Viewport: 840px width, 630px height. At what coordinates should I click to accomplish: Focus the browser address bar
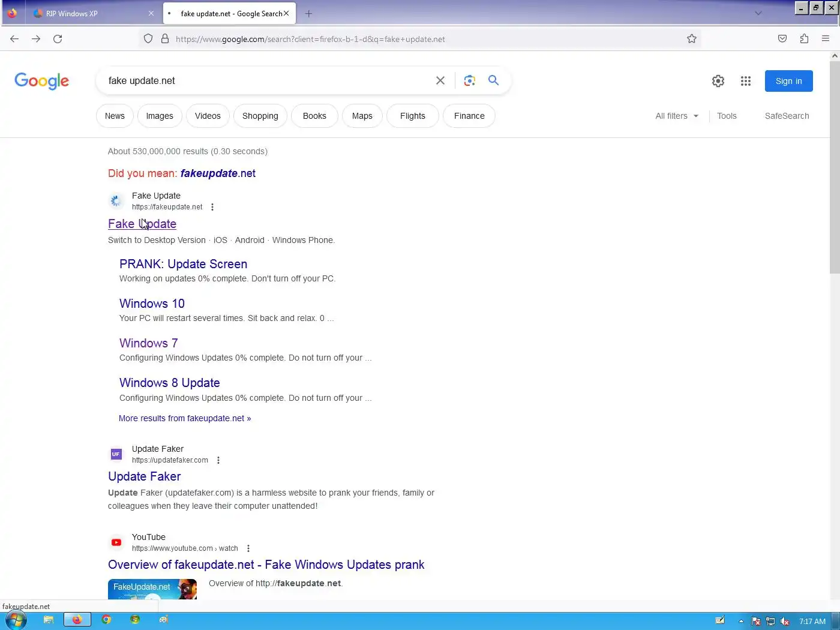pos(420,39)
